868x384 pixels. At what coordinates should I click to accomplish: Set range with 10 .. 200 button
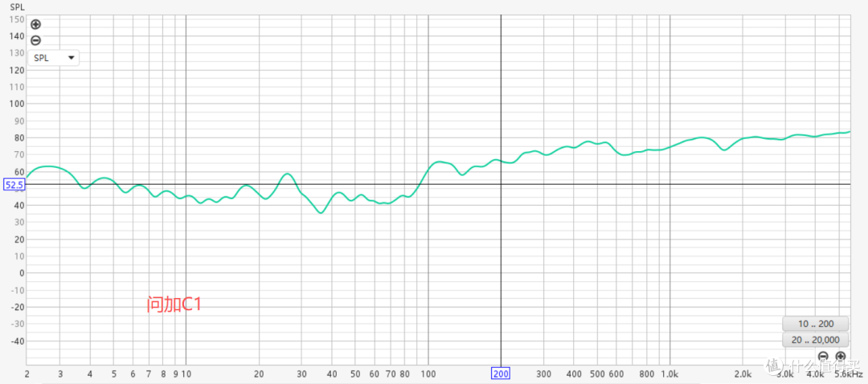[x=816, y=324]
